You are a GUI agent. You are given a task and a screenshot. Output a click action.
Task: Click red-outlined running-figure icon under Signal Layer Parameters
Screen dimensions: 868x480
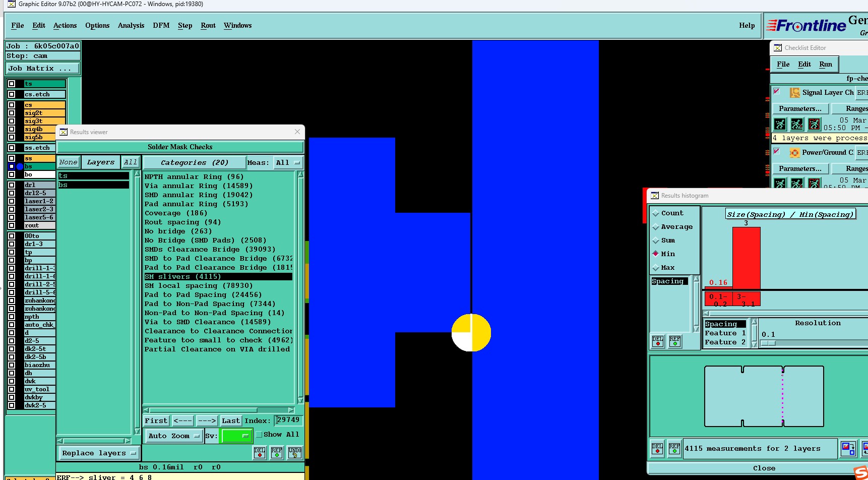814,124
